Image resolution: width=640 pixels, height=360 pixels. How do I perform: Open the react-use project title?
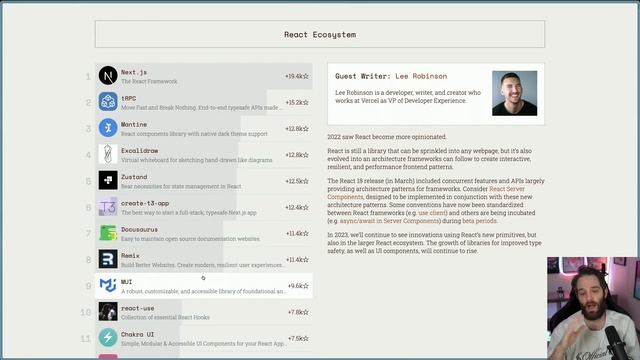(x=138, y=308)
